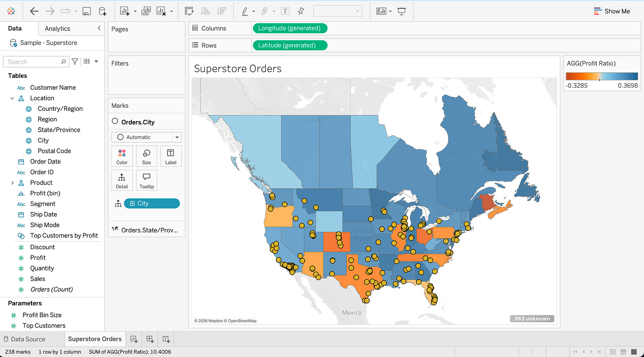The image size is (644, 357).
Task: Expand the City pill on Marks card
Action: (x=132, y=204)
